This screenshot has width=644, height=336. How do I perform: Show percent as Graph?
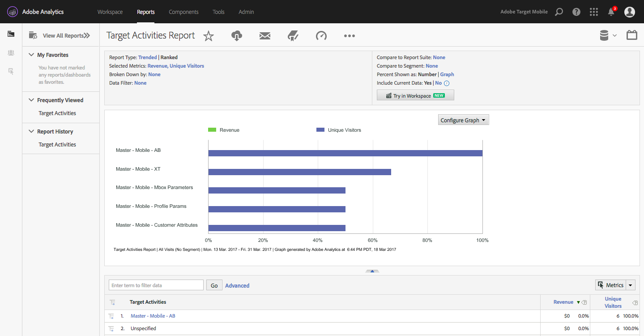[447, 74]
